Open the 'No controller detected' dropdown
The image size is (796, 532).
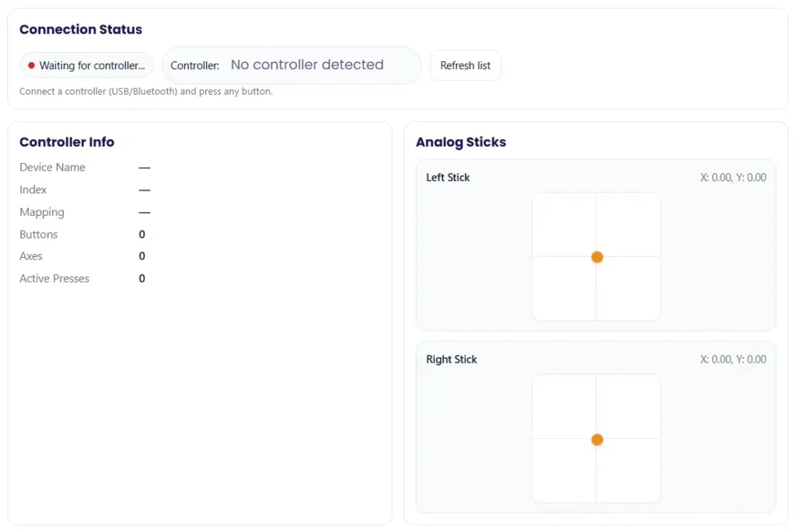[x=307, y=65]
